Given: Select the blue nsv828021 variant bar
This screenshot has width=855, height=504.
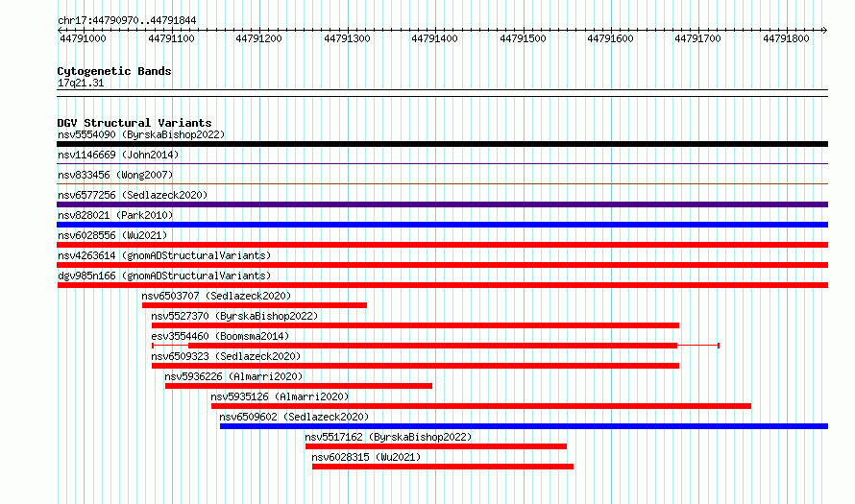Looking at the screenshot, I should click(x=442, y=225).
